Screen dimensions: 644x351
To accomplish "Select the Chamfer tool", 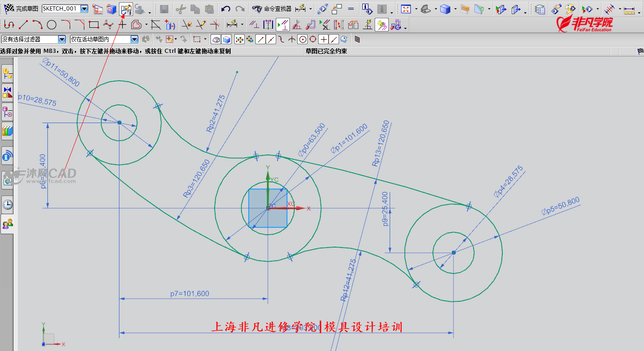I will click(80, 24).
